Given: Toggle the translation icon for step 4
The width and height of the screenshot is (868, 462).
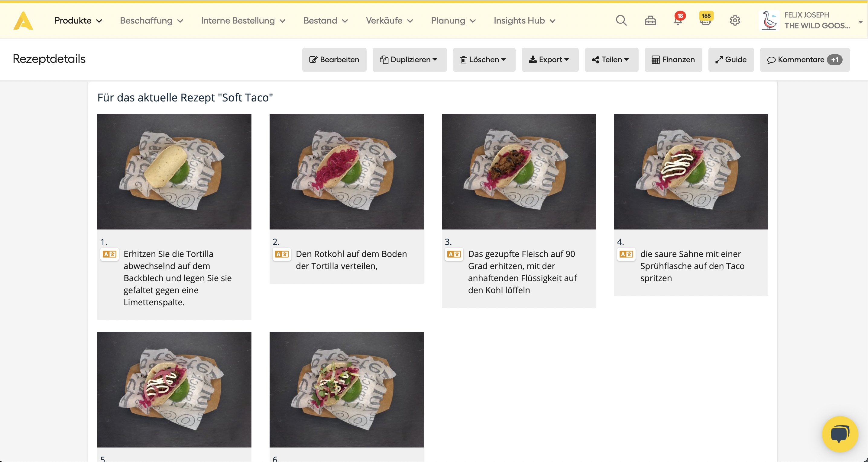Looking at the screenshot, I should [x=626, y=254].
